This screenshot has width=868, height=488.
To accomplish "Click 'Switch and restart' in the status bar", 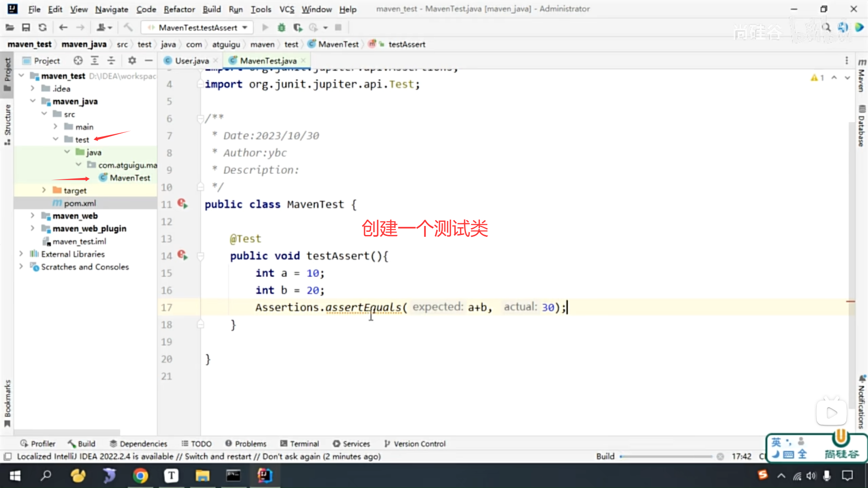I will tap(217, 456).
